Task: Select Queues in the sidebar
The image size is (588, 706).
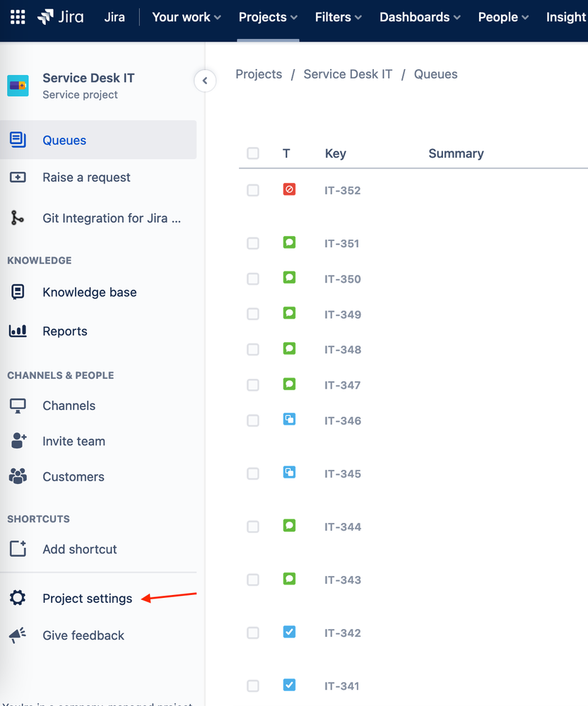Action: pyautogui.click(x=98, y=140)
